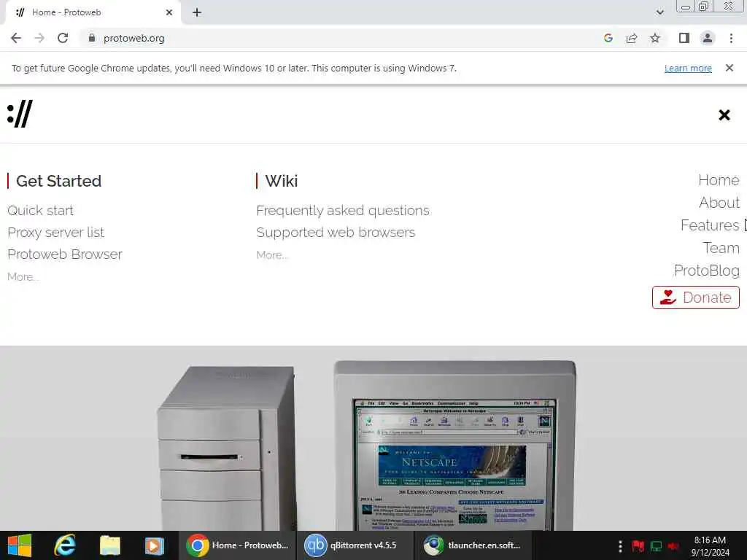This screenshot has width=747, height=560.
Task: Click the Donate button
Action: 695,297
